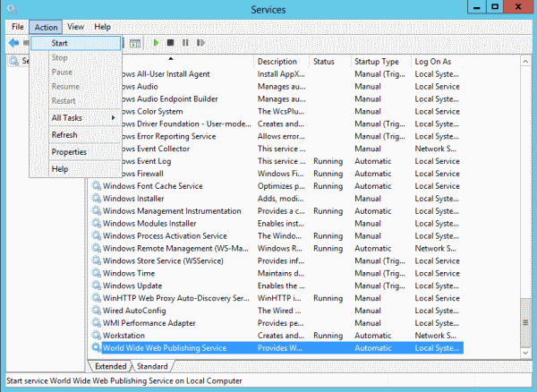Click the Services window title bar icon
The width and height of the screenshot is (537, 392).
coord(12,9)
